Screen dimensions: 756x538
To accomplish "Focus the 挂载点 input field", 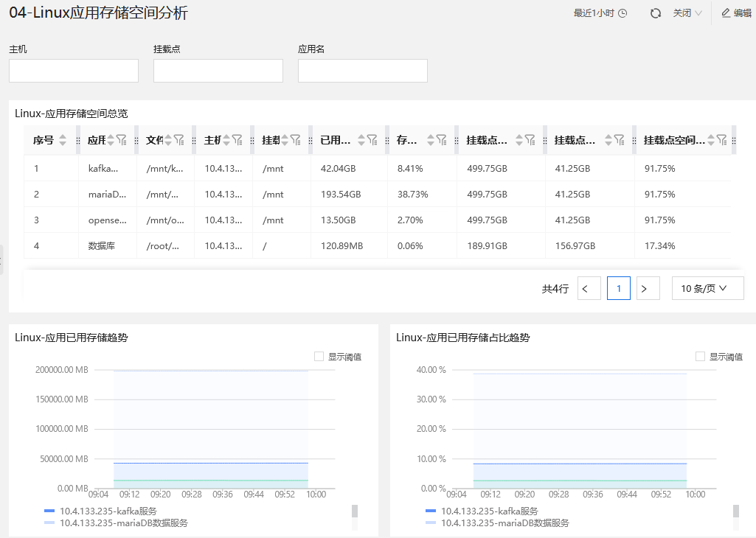I will pos(218,71).
